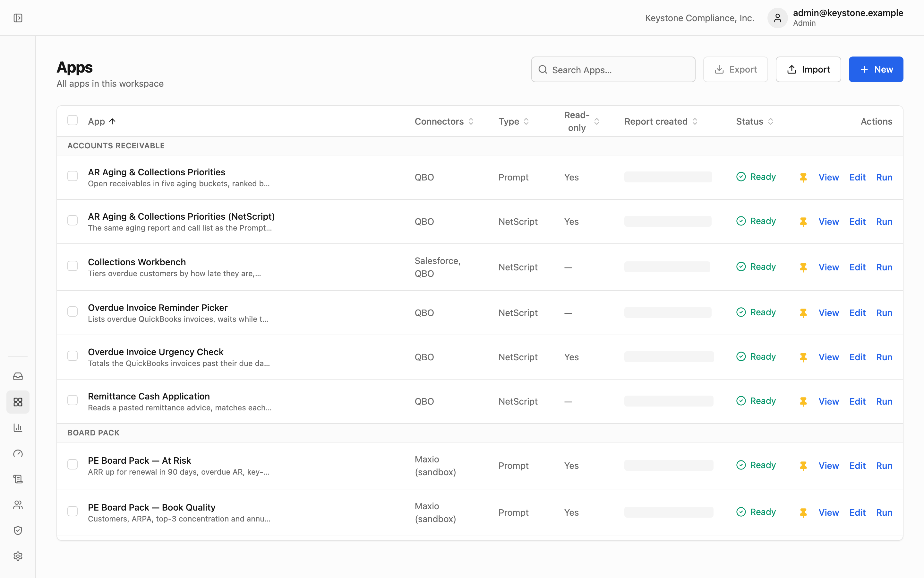
Task: Click the Export button
Action: click(735, 70)
